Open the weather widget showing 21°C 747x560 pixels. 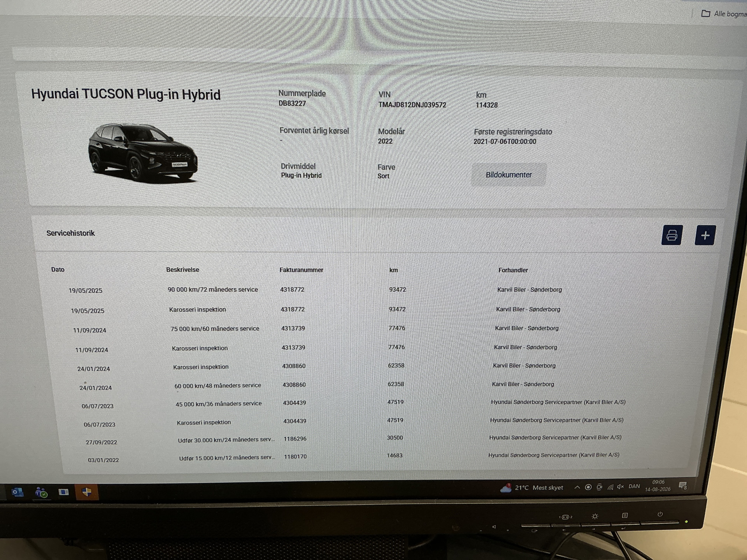pos(531,488)
